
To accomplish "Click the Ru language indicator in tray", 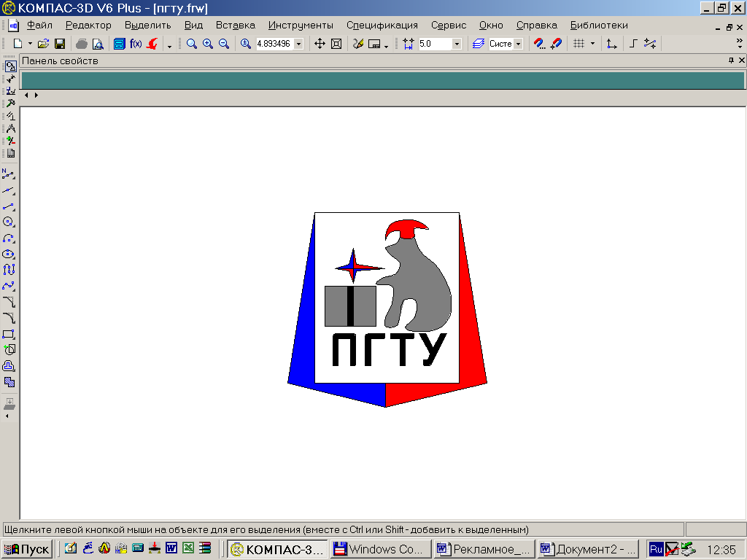I will pos(656,549).
